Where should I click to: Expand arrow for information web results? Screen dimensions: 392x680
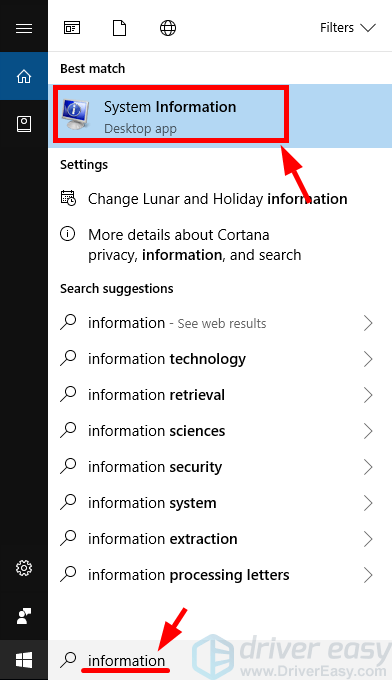click(368, 323)
